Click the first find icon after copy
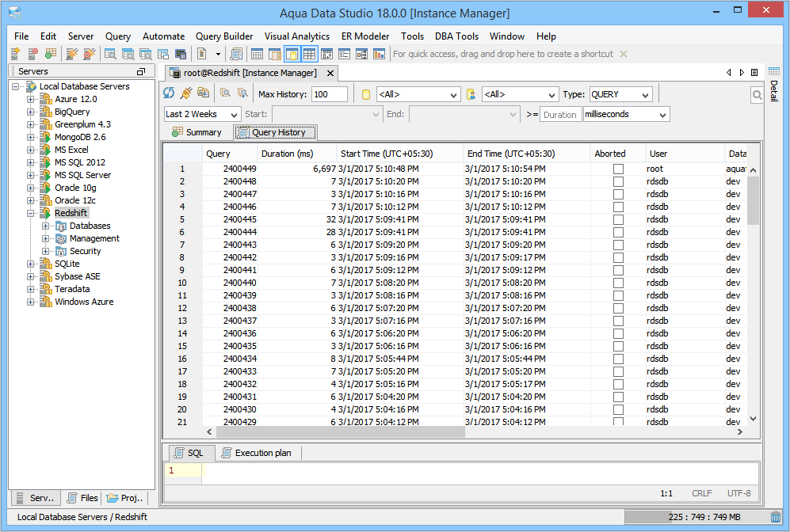 pos(225,93)
